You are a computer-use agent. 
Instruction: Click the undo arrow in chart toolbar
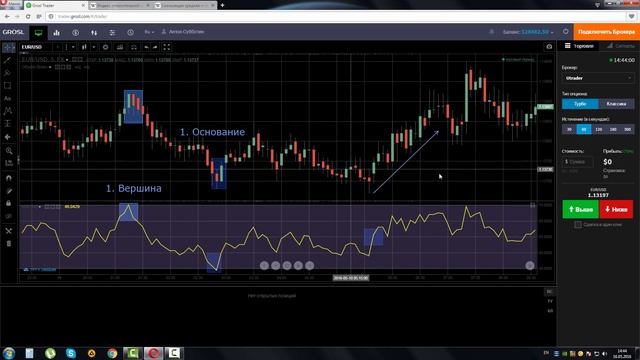[x=146, y=47]
